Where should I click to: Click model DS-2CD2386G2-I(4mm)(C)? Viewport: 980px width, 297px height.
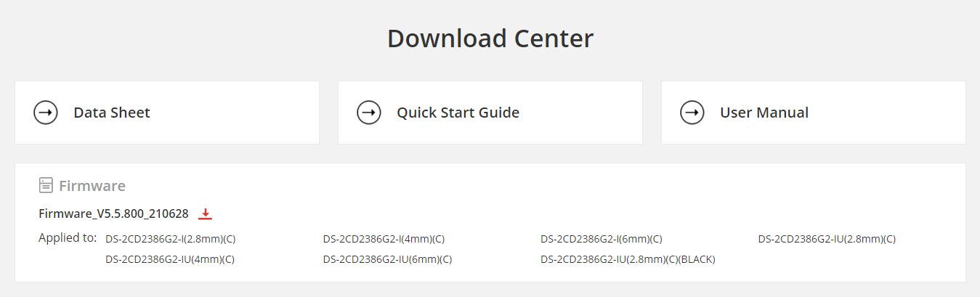click(x=384, y=239)
